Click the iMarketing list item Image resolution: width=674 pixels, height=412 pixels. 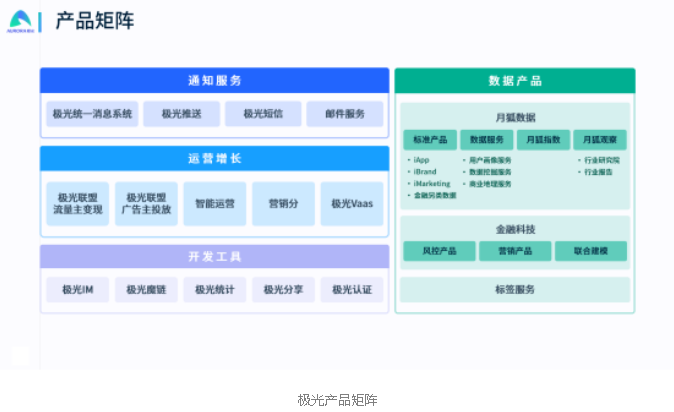tap(432, 184)
